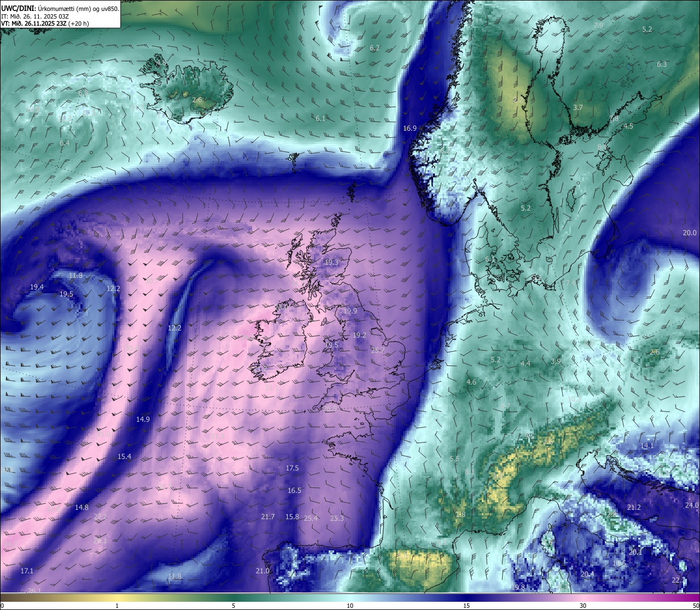Click the 16.9 value off the Norwegian coast

(x=410, y=129)
